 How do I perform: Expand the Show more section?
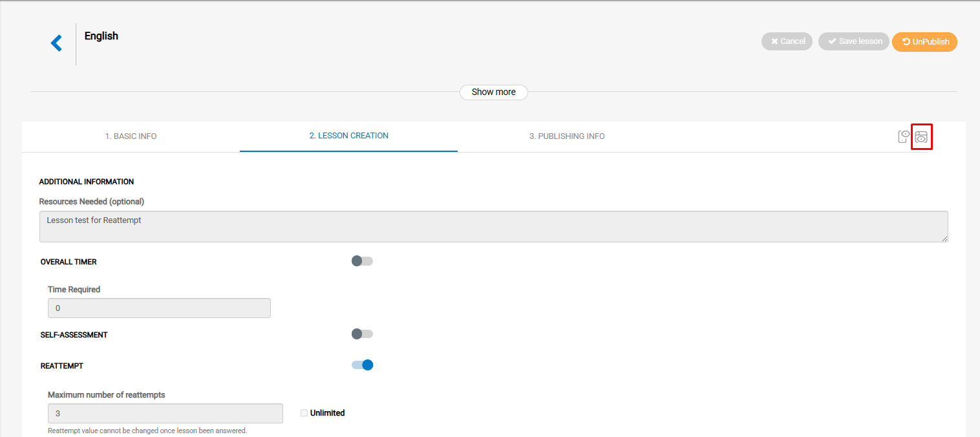pos(493,92)
